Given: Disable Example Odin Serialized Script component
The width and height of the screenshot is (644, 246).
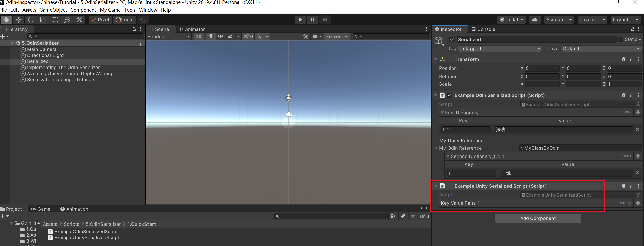Looking at the screenshot, I should point(450,95).
